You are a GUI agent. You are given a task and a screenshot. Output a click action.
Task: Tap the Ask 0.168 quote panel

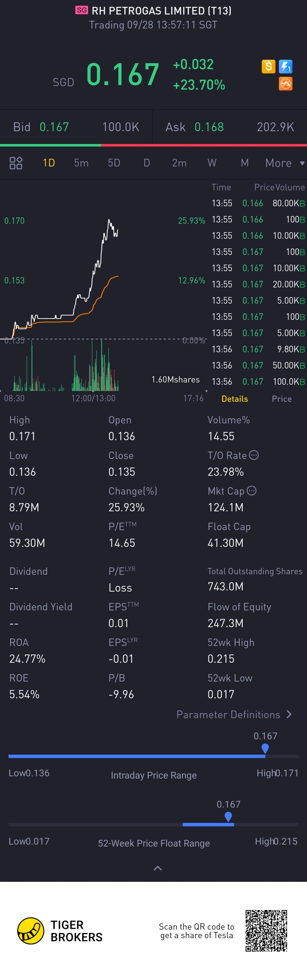click(230, 127)
